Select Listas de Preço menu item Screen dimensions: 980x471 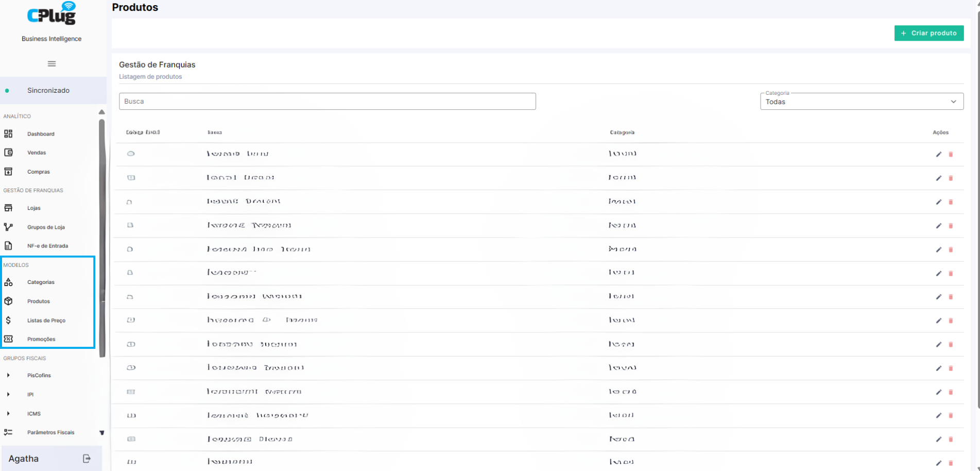46,321
